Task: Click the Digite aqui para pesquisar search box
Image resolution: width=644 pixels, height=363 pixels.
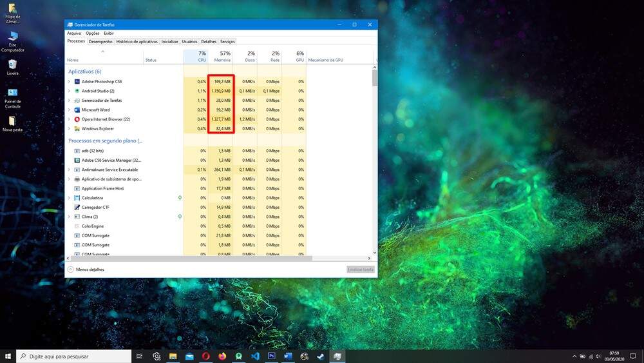Action: [x=74, y=356]
